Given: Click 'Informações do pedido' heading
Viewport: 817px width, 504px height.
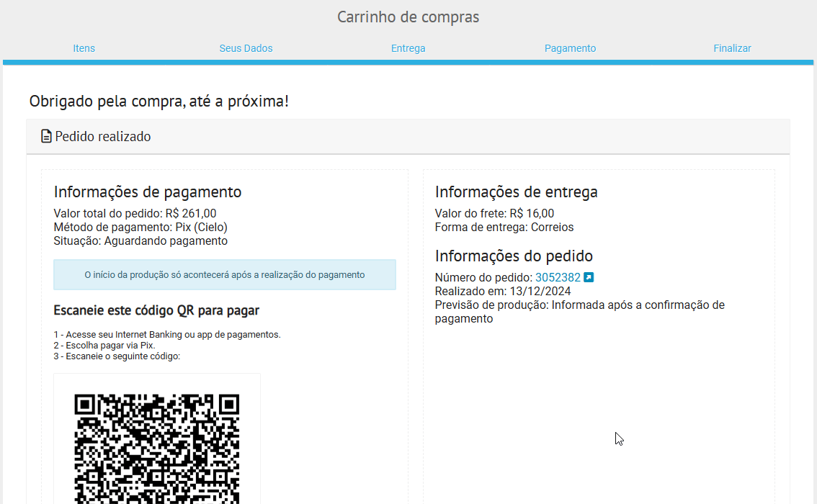Looking at the screenshot, I should click(x=514, y=256).
